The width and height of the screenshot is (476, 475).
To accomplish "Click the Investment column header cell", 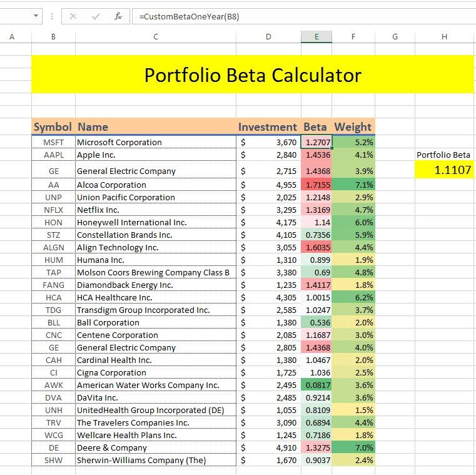I will pyautogui.click(x=268, y=127).
